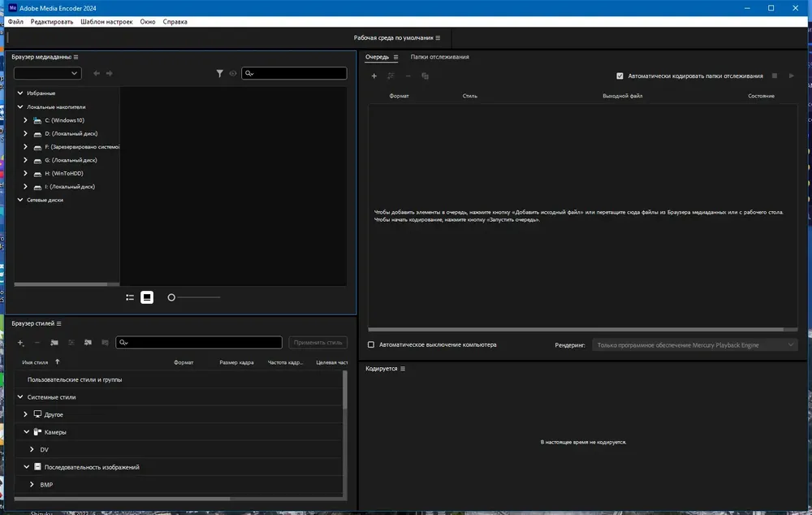Open the recent folders dropdown in Media Browser

tap(48, 73)
